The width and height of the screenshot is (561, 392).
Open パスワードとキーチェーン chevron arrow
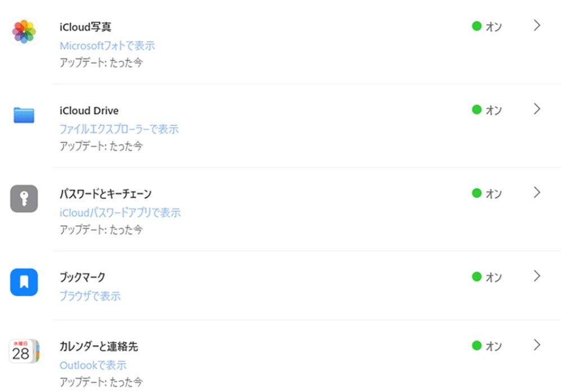tap(537, 193)
